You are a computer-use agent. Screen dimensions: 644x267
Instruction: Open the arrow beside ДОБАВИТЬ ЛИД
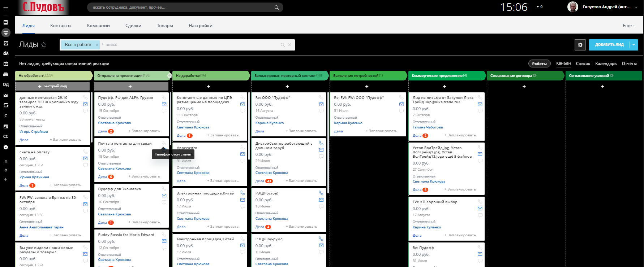tap(634, 45)
